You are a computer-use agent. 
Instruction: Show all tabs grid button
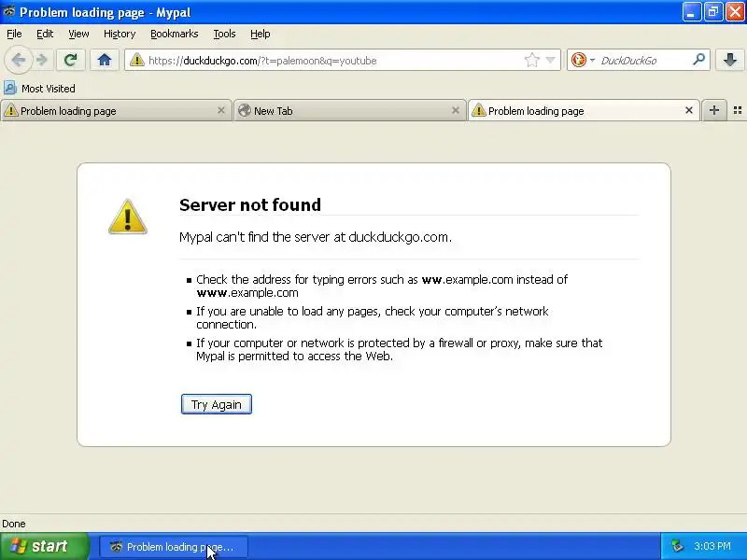pyautogui.click(x=738, y=110)
